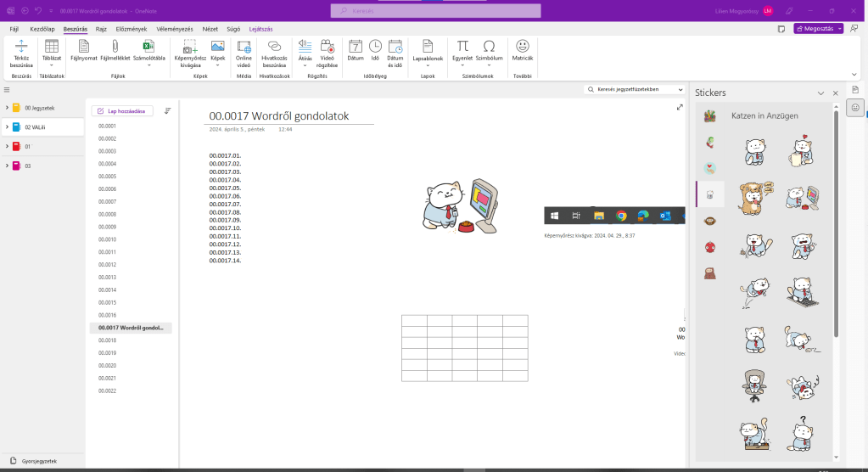Open the Nézet ribbon tab
Viewport: 868px width, 472px height.
click(210, 29)
